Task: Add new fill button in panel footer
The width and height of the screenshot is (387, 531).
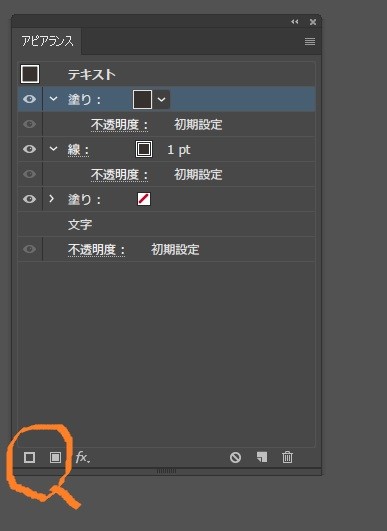Action: [x=56, y=458]
